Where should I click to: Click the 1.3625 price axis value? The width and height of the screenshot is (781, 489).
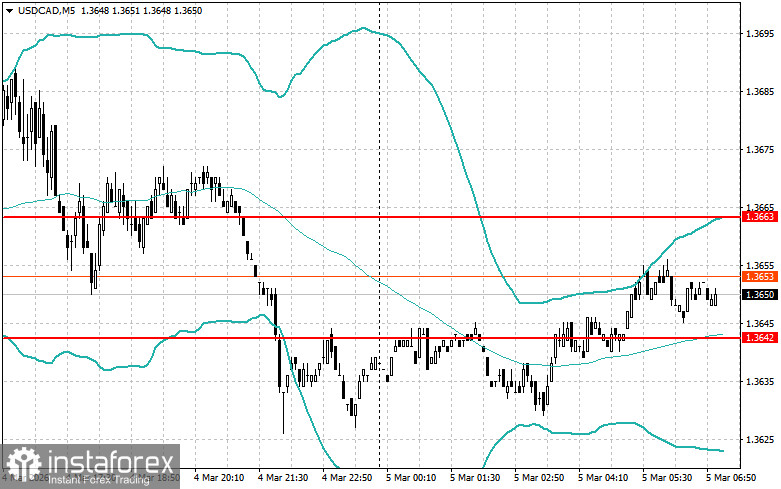(x=760, y=440)
